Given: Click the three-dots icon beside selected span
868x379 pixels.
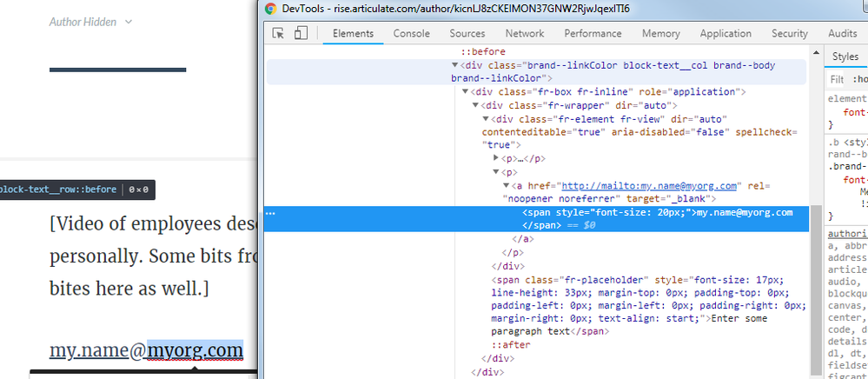Looking at the screenshot, I should pyautogui.click(x=270, y=213).
